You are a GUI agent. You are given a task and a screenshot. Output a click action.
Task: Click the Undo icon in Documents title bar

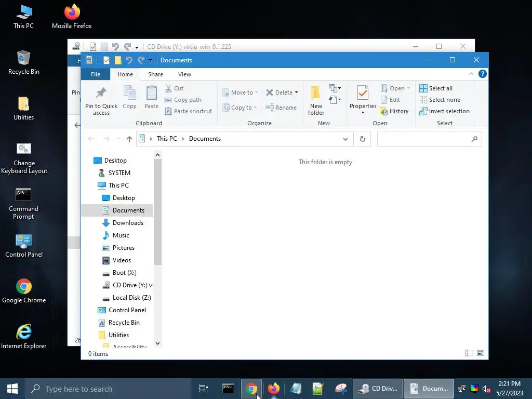129,60
